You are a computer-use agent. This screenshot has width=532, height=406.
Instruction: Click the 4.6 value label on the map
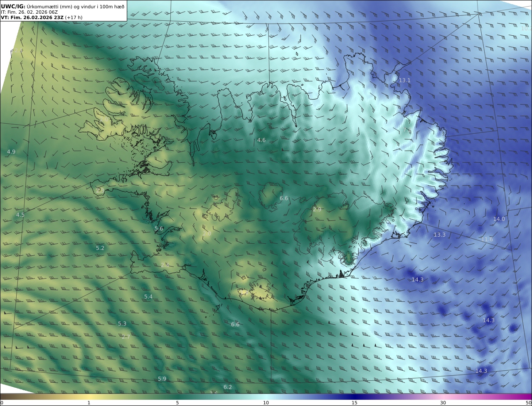click(261, 140)
